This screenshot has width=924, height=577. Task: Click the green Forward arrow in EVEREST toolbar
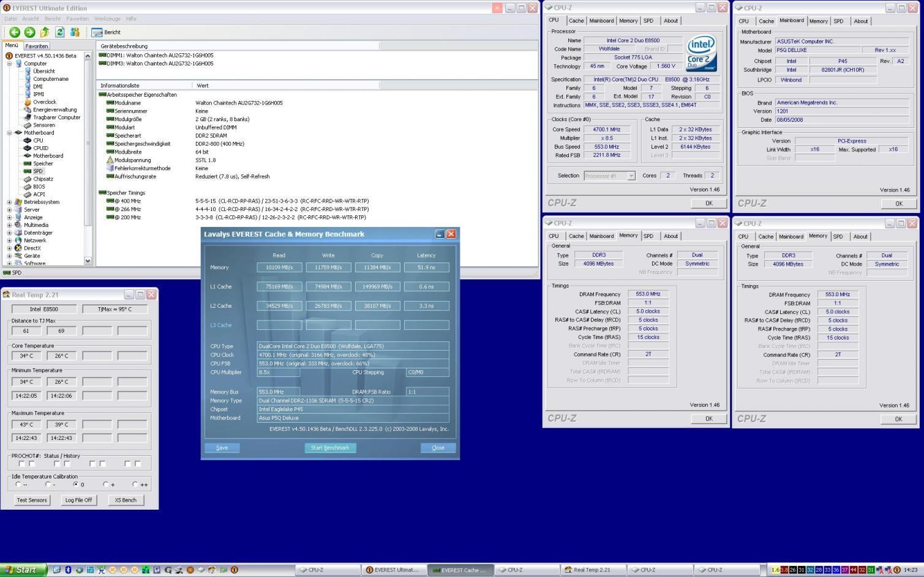tap(29, 32)
